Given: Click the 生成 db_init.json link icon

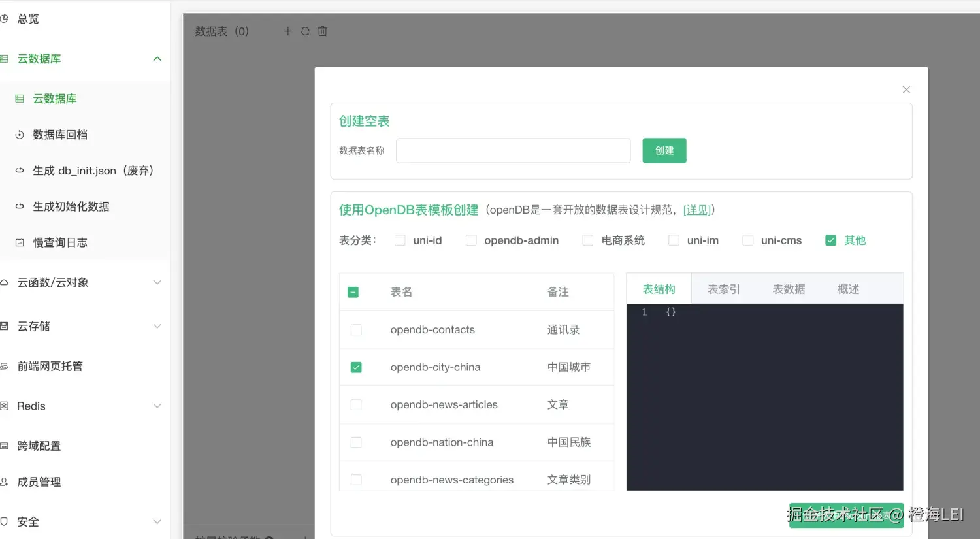Looking at the screenshot, I should 20,171.
